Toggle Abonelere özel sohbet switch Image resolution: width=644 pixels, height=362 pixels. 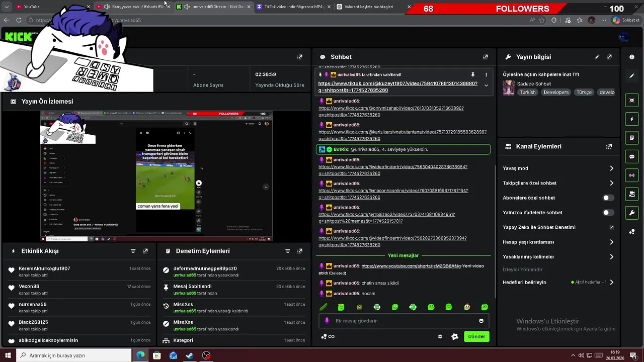(608, 198)
